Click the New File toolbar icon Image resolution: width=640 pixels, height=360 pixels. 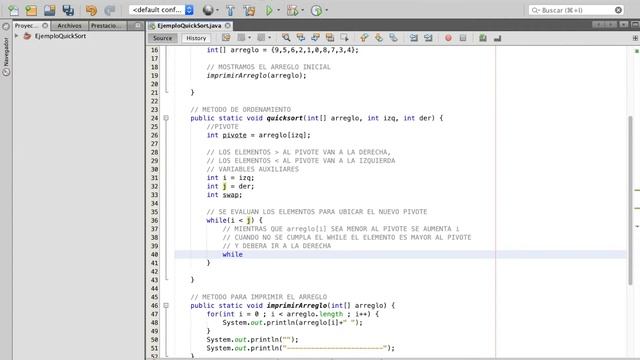pos(13,10)
